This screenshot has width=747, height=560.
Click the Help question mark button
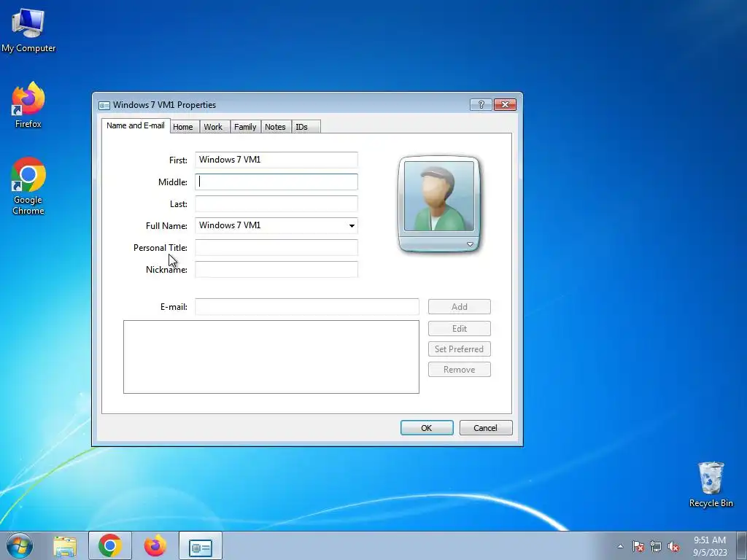point(481,104)
